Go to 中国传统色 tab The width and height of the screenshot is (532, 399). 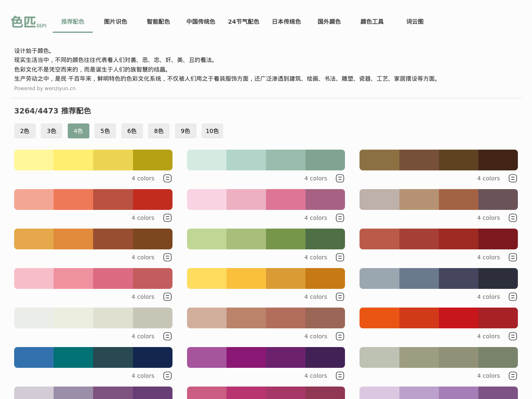click(201, 22)
